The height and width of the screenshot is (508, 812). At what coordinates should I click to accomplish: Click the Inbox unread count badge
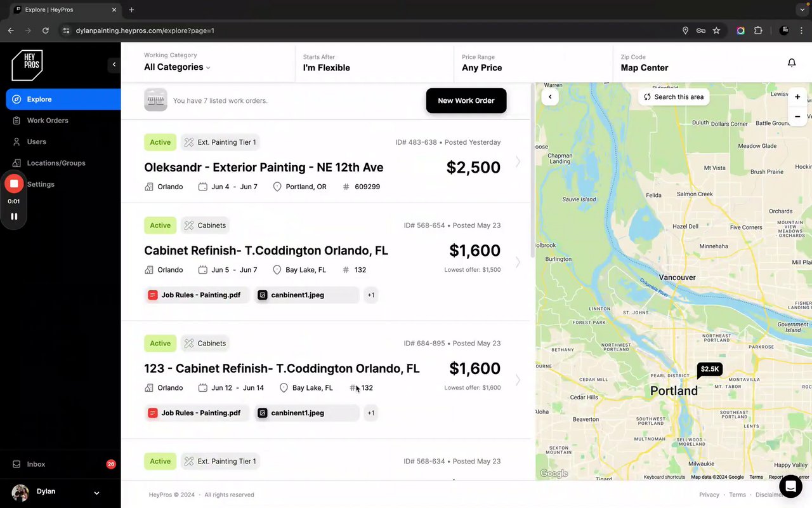[x=111, y=464]
